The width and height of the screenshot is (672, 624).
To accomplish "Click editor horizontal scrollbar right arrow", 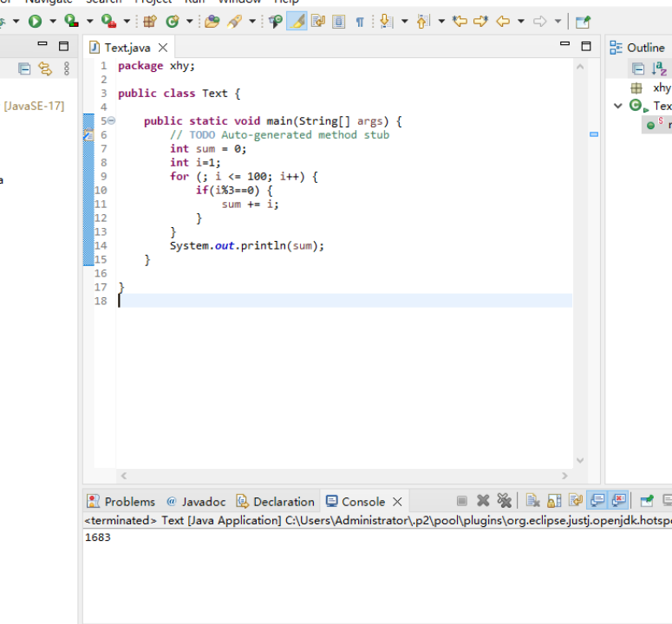I will pyautogui.click(x=564, y=476).
